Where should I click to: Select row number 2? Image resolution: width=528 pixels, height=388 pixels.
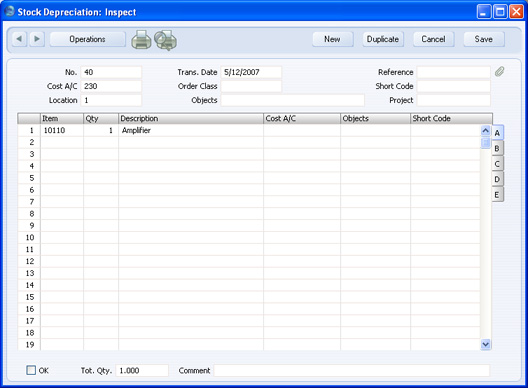coord(29,142)
